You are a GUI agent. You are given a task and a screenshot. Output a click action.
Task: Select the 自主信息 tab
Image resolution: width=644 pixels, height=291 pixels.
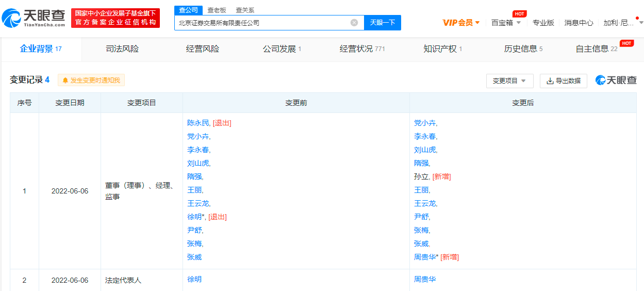coord(597,49)
